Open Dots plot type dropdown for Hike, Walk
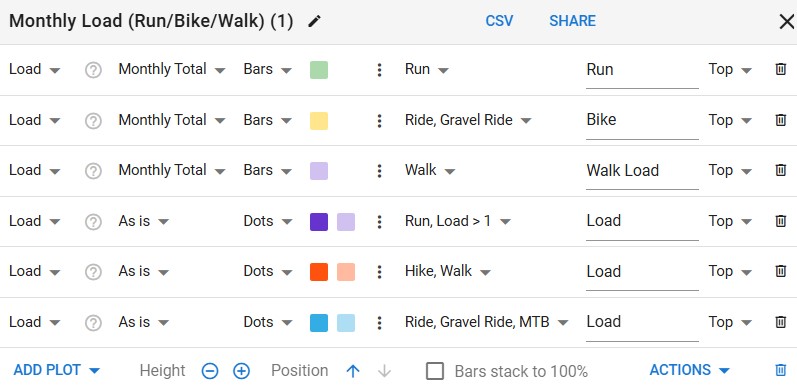This screenshot has height=386, width=797. [268, 272]
